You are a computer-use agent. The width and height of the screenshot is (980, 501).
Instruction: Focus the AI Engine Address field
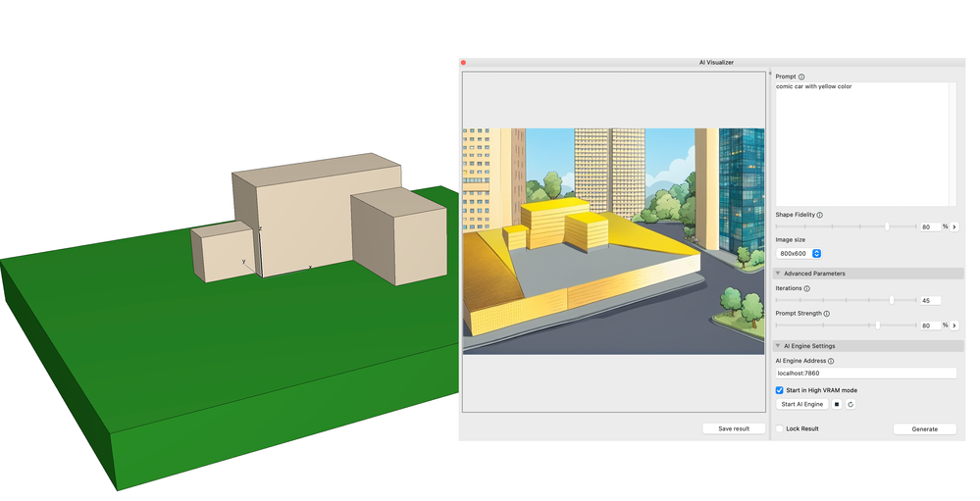(x=865, y=373)
